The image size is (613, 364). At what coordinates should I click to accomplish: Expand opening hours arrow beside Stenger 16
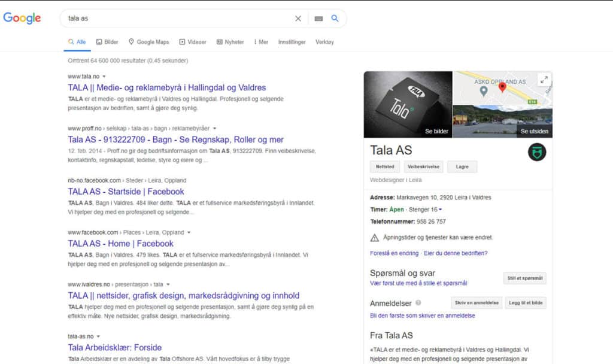[441, 210]
